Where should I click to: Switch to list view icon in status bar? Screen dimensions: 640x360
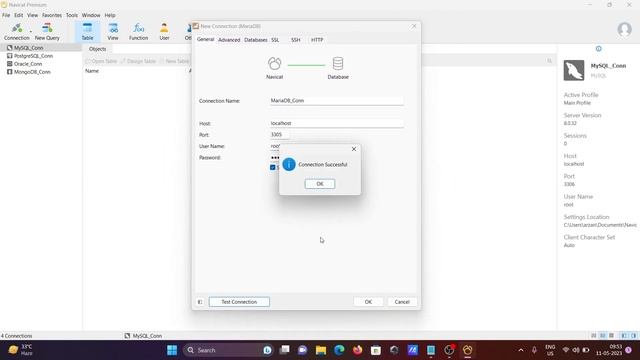pos(593,336)
